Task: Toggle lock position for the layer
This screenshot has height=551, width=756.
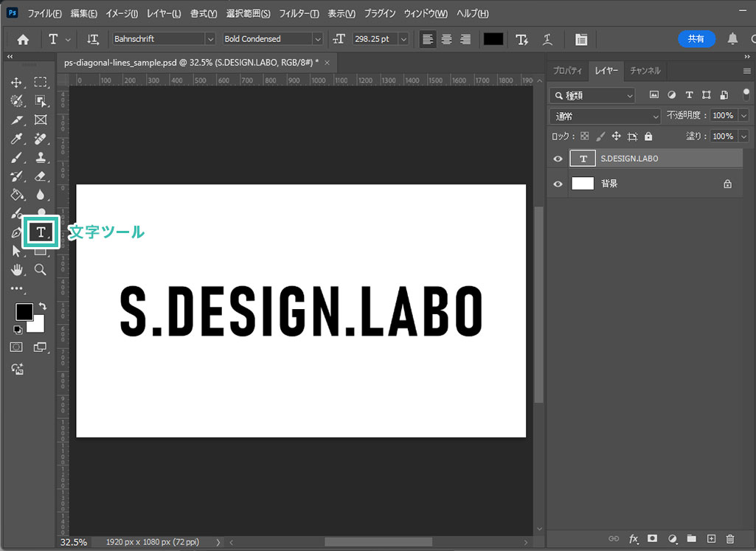Action: click(616, 136)
